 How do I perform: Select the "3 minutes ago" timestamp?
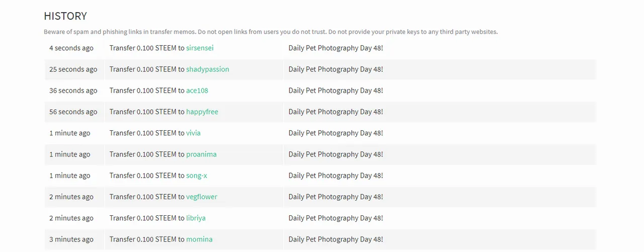(x=71, y=239)
